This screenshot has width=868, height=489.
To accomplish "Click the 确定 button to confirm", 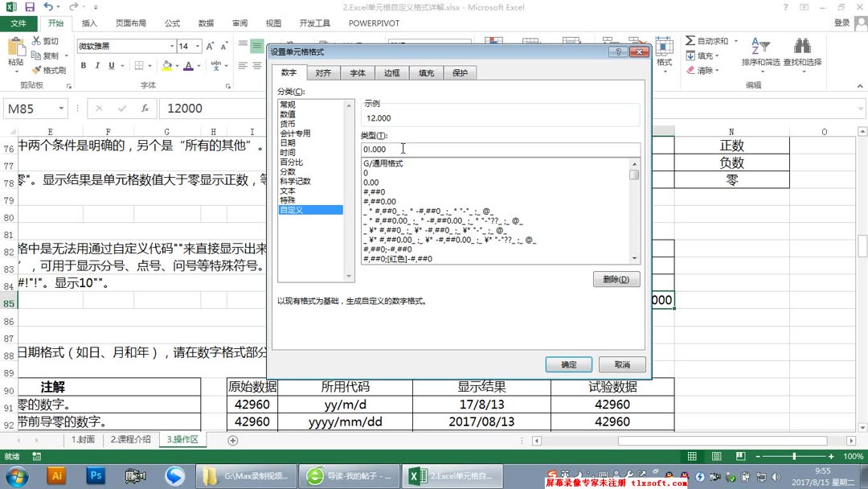I will click(x=569, y=364).
